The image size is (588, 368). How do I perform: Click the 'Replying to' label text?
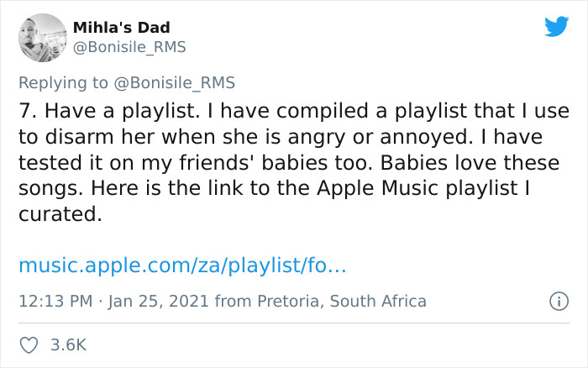(x=62, y=82)
